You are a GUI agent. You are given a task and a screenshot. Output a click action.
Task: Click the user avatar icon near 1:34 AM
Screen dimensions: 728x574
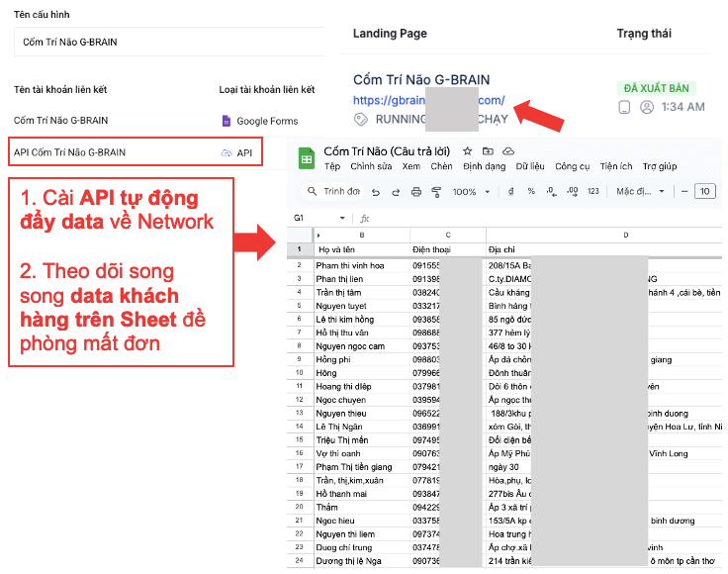[647, 107]
